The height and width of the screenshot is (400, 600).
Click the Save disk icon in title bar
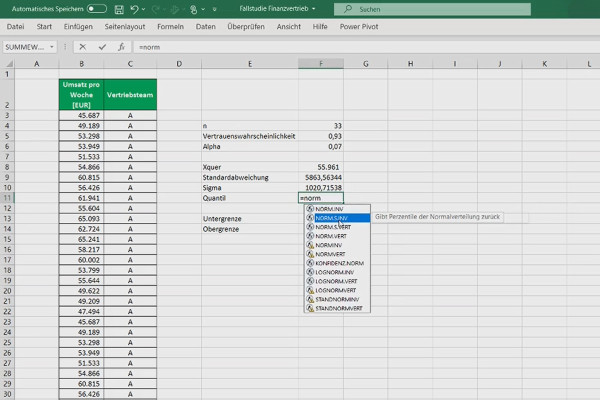click(x=119, y=9)
